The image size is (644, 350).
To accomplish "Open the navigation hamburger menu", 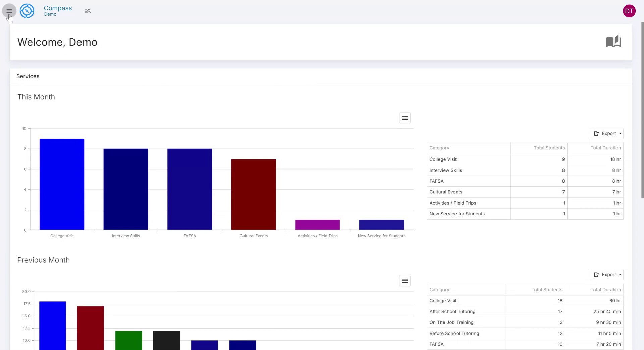I will coord(9,11).
